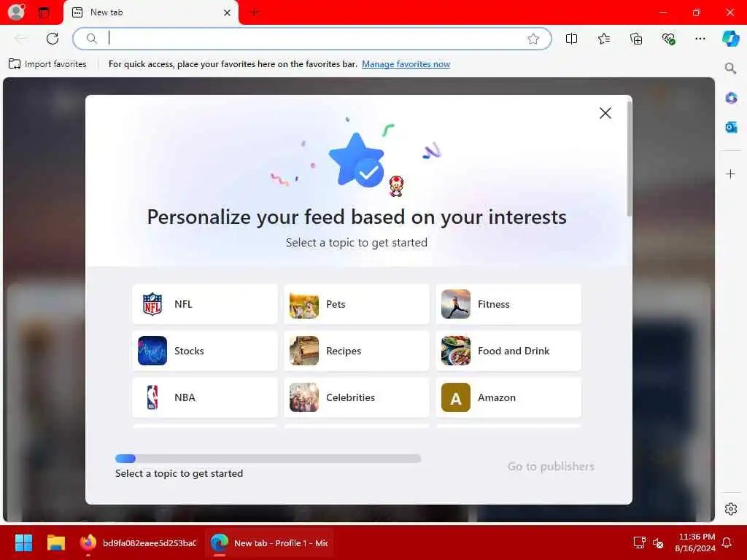Open Settings and more ellipsis menu
This screenshot has width=747, height=560.
(x=700, y=39)
